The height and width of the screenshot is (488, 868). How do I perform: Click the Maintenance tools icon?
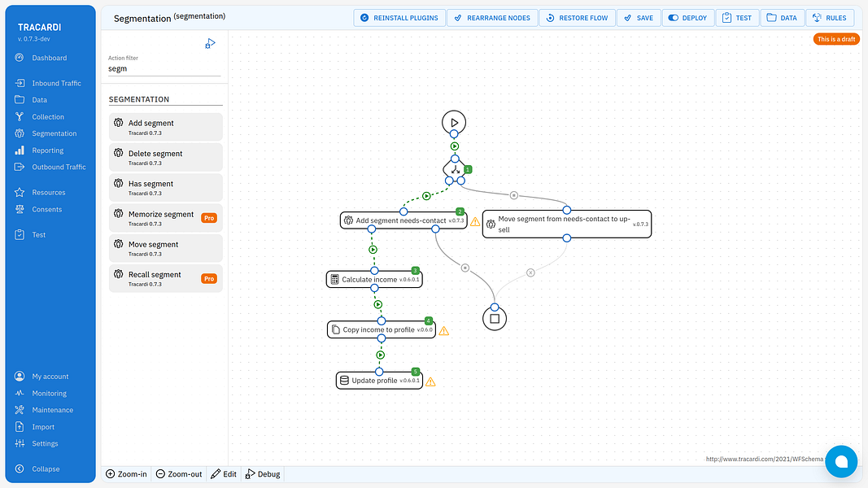tap(20, 410)
